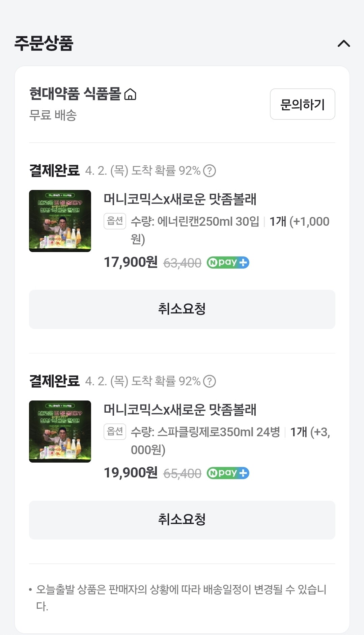Open help icon beside first 도착 확률 92%
This screenshot has height=635, width=364.
click(x=209, y=171)
